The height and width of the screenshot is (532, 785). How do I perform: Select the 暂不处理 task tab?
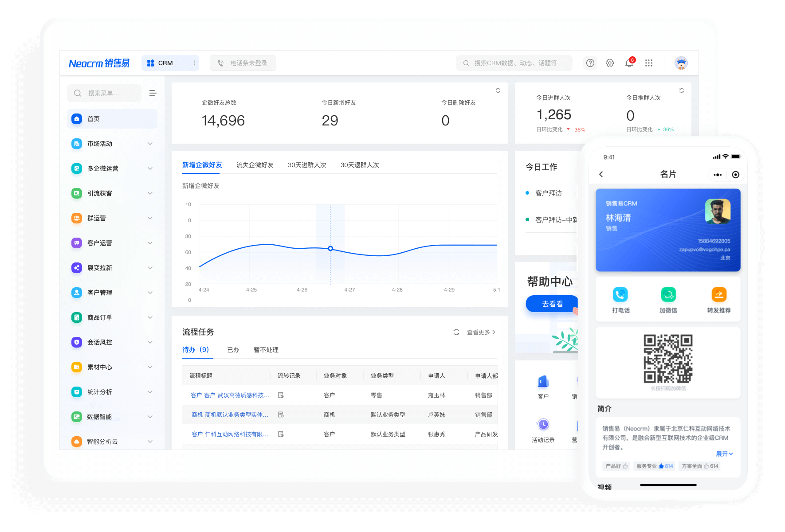pyautogui.click(x=266, y=350)
